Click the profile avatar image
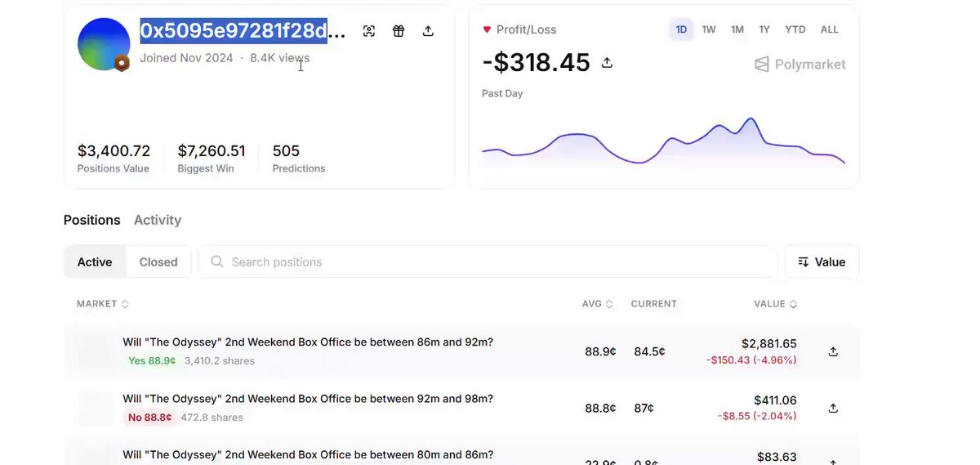This screenshot has height=465, width=980. pos(104,44)
